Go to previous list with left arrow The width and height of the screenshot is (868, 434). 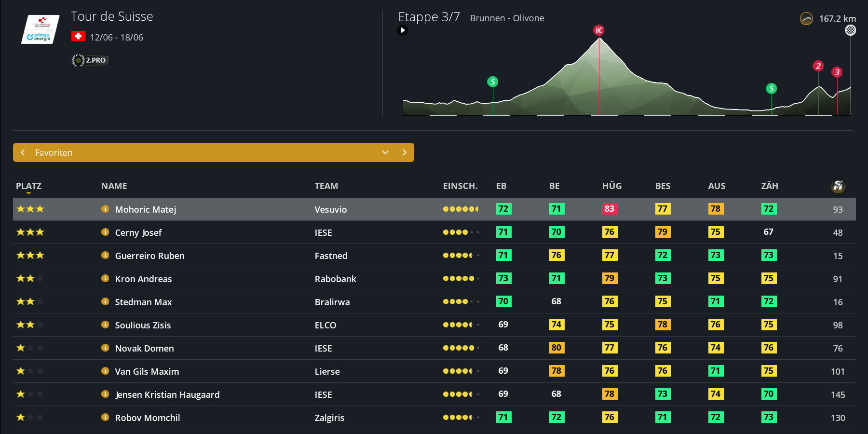23,152
